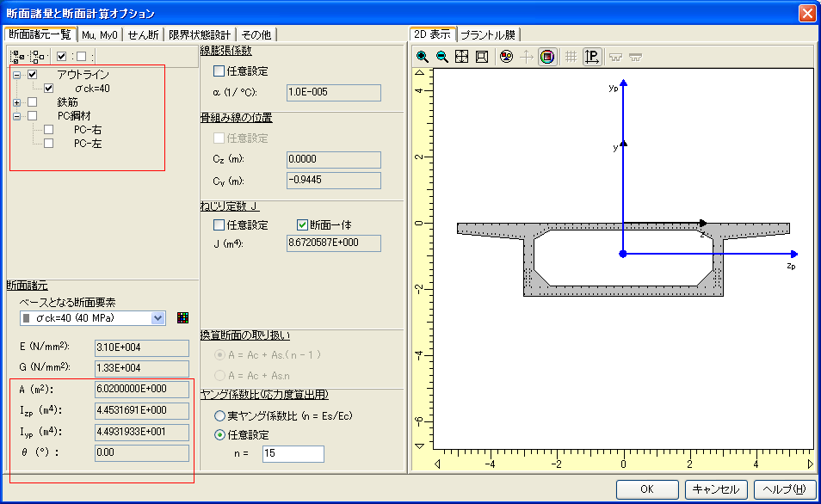Click the キャンセル button

pos(716,489)
